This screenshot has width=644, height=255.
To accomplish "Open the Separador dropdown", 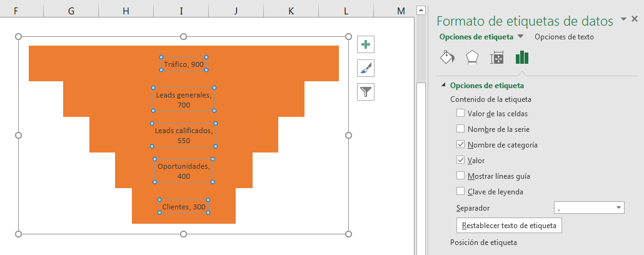I will coord(589,207).
